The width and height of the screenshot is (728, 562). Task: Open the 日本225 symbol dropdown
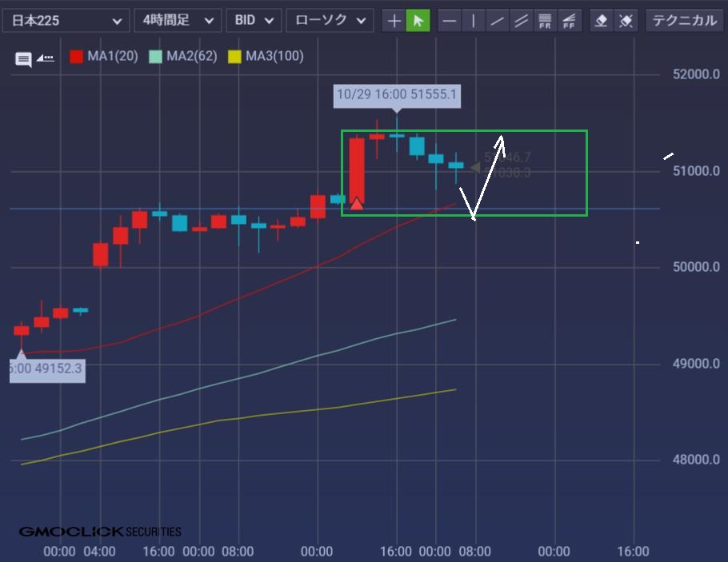coord(66,21)
